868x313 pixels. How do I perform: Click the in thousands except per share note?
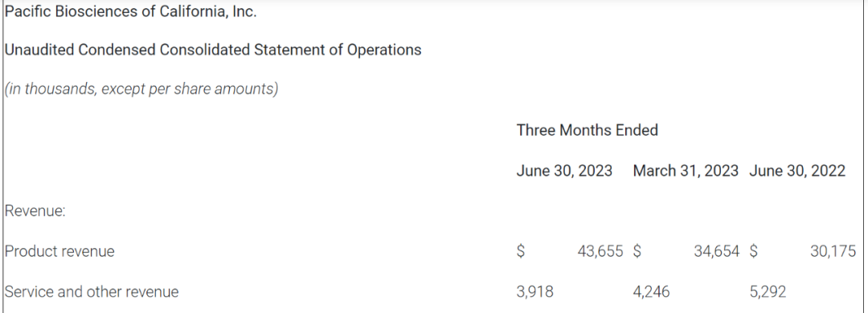point(141,88)
